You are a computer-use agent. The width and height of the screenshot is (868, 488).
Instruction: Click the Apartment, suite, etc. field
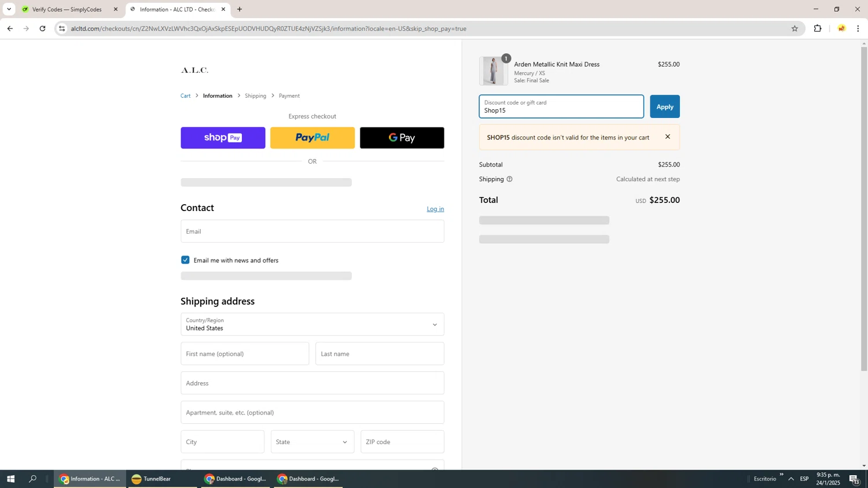coord(312,413)
